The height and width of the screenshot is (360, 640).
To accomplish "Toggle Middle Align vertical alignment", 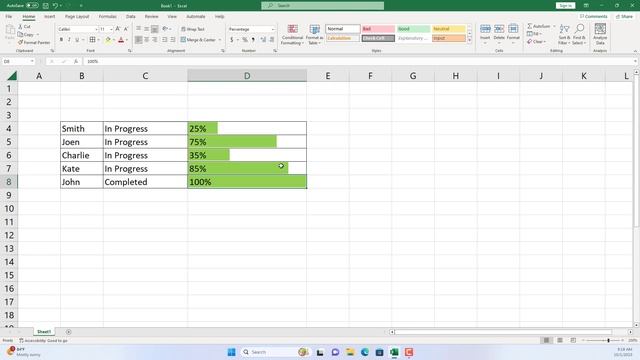I will coord(147,29).
